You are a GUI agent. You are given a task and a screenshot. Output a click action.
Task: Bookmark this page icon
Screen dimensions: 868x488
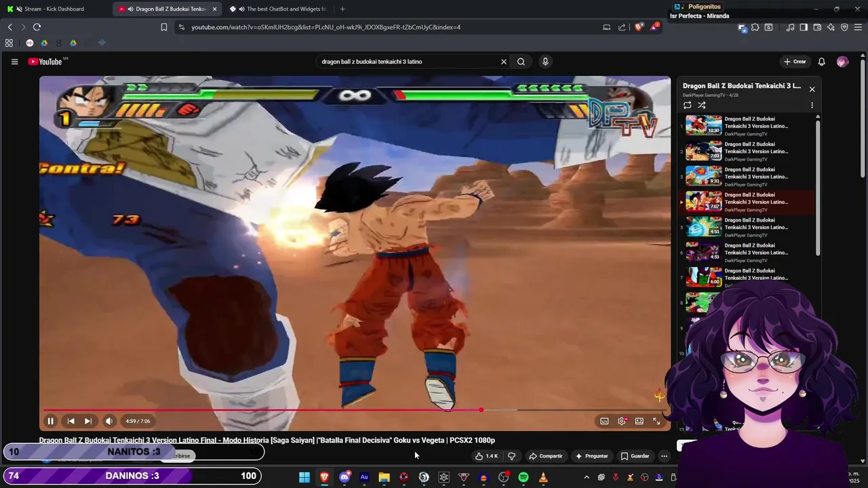[x=163, y=27]
